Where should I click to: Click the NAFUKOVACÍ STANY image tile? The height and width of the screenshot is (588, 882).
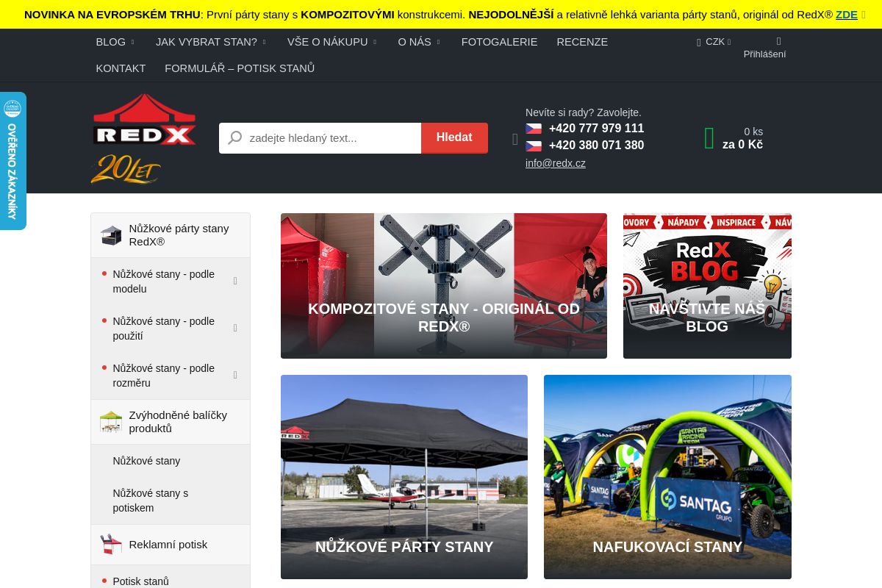point(667,476)
